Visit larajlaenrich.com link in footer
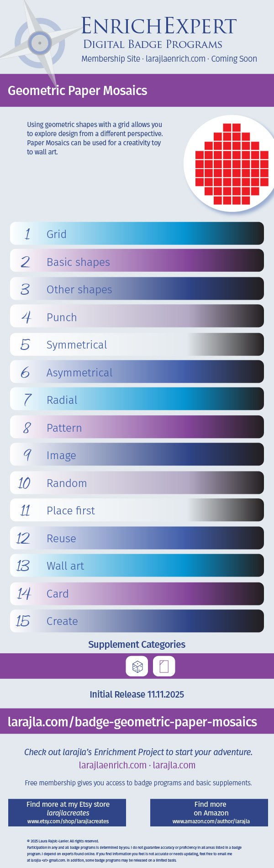 (112, 765)
